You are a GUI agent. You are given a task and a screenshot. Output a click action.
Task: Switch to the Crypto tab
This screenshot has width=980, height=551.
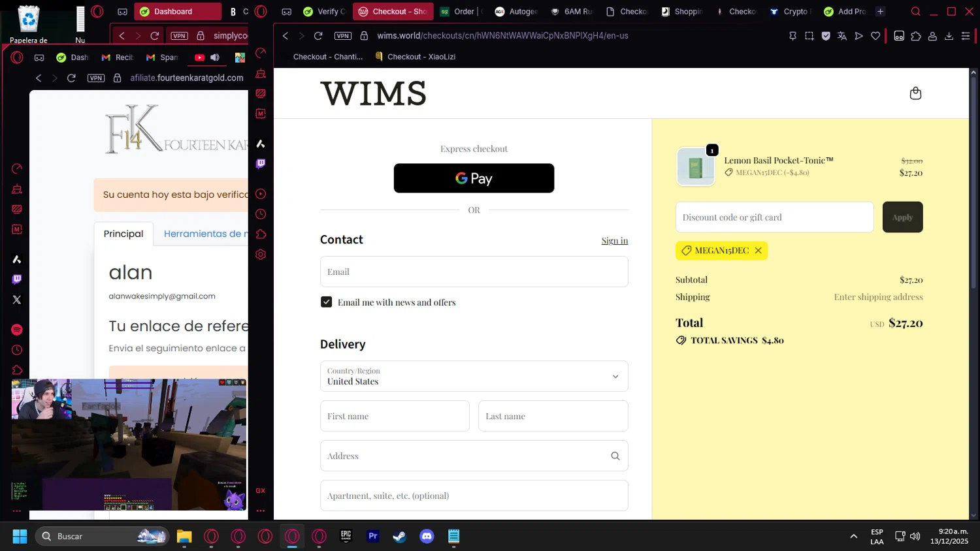[791, 12]
